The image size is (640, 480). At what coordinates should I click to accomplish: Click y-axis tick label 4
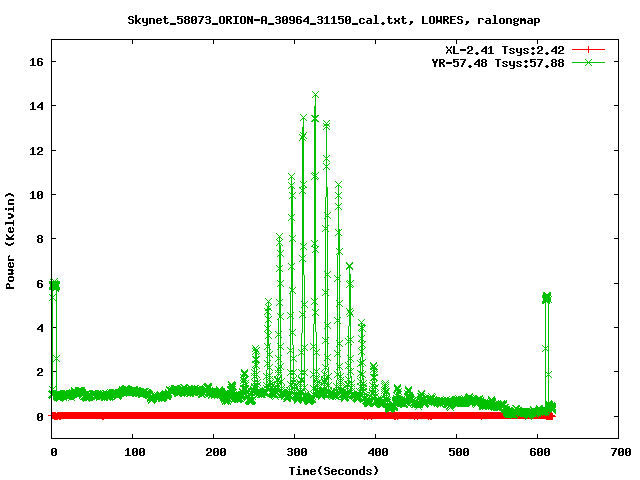pyautogui.click(x=40, y=328)
